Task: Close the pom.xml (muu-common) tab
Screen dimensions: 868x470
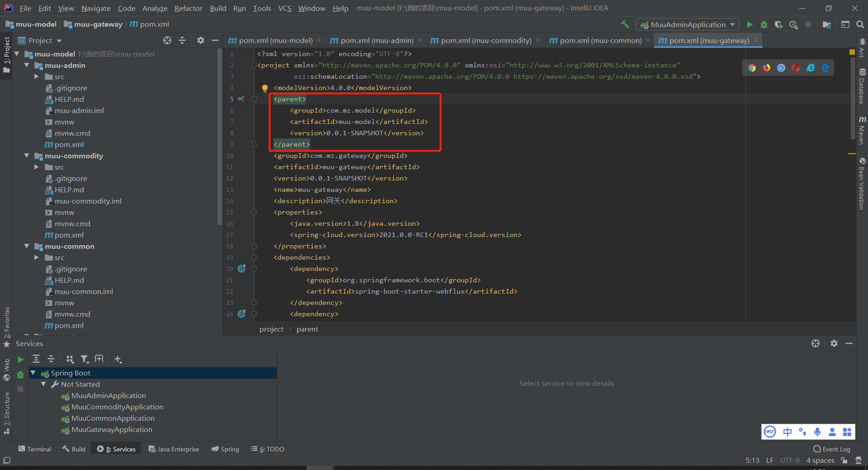Action: pos(648,40)
